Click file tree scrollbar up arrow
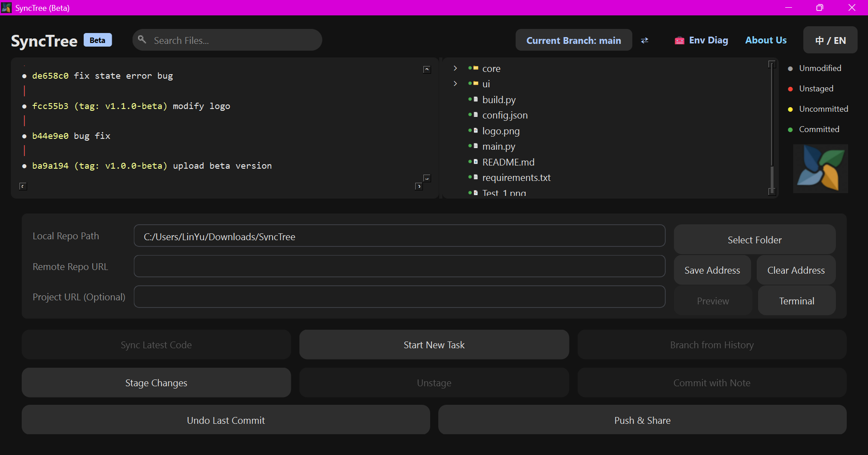Screen dimensions: 868x455 (772, 64)
